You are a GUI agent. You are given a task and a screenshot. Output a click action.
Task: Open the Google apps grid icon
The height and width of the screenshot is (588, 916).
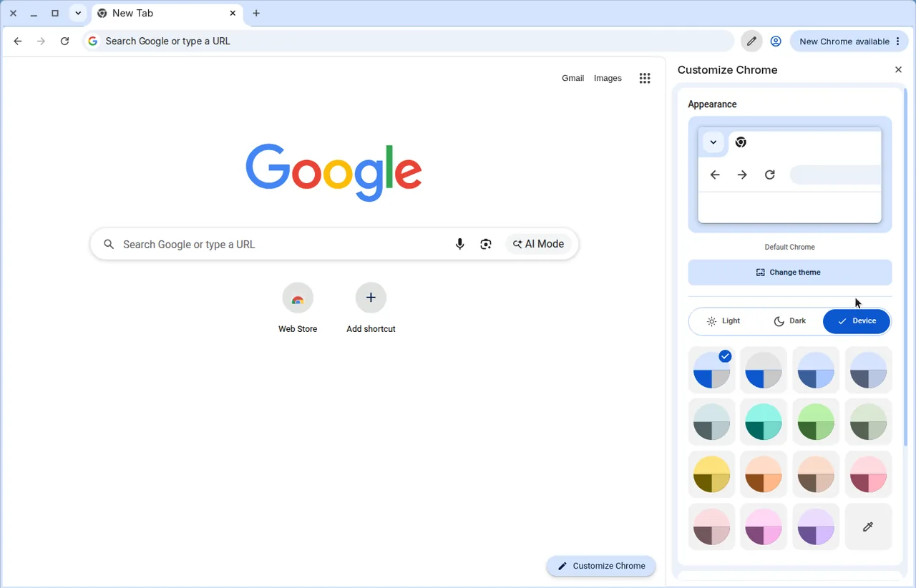[x=645, y=79]
